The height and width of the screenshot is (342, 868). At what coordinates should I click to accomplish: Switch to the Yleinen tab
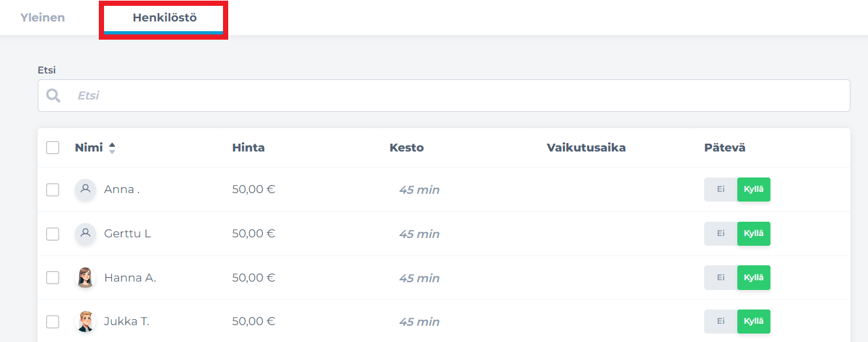point(43,18)
